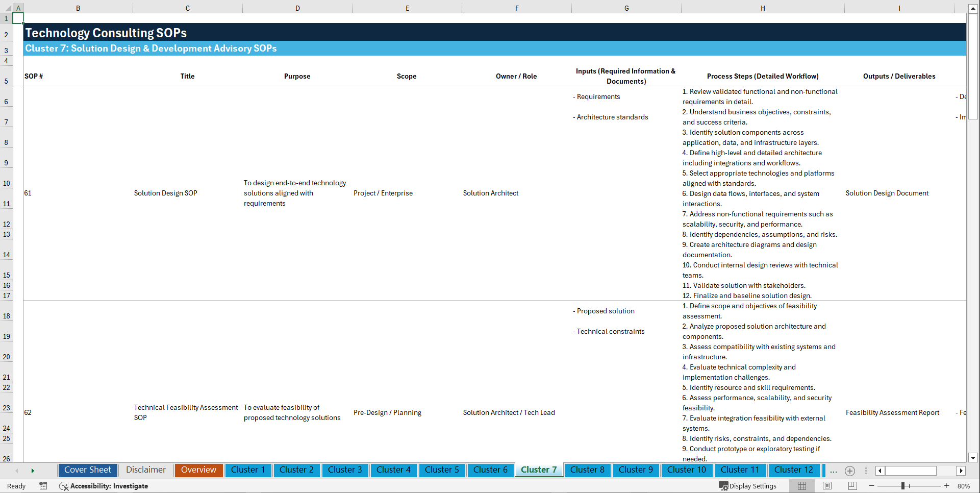Click the next sheet navigation arrow
This screenshot has width=980, height=493.
[33, 471]
